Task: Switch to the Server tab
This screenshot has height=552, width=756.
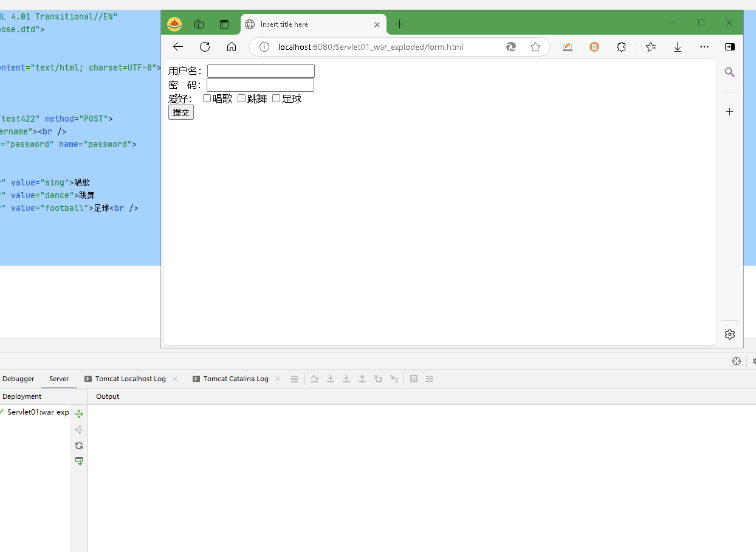Action: coord(59,379)
